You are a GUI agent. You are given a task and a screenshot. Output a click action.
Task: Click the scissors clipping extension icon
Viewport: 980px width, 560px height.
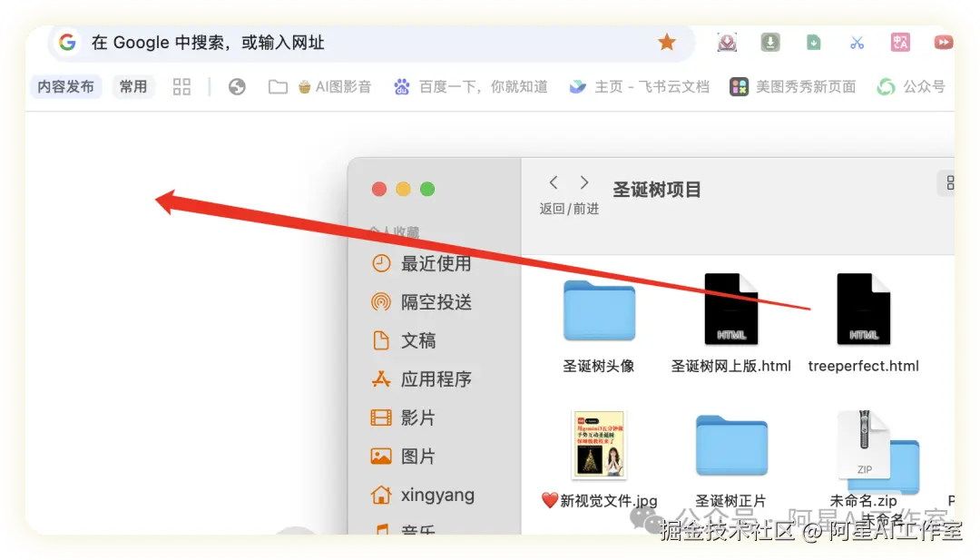pyautogui.click(x=857, y=42)
